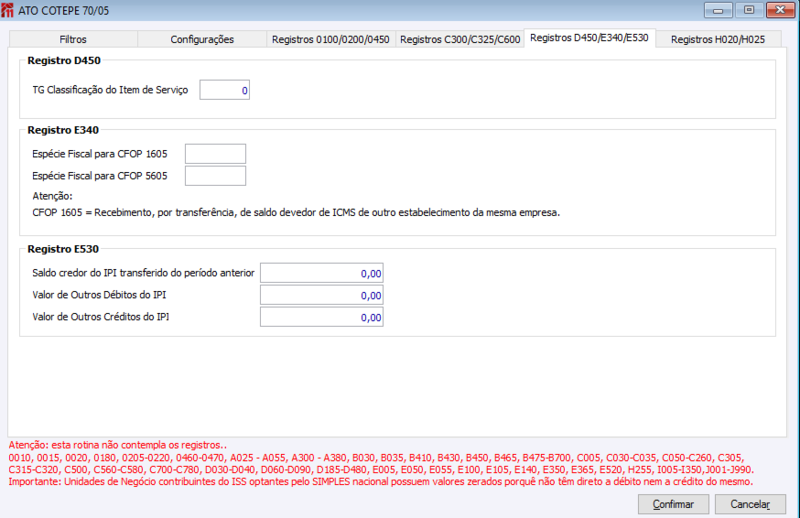The width and height of the screenshot is (800, 518).
Task: Maximize the ATO COTEPE window
Action: [748, 10]
